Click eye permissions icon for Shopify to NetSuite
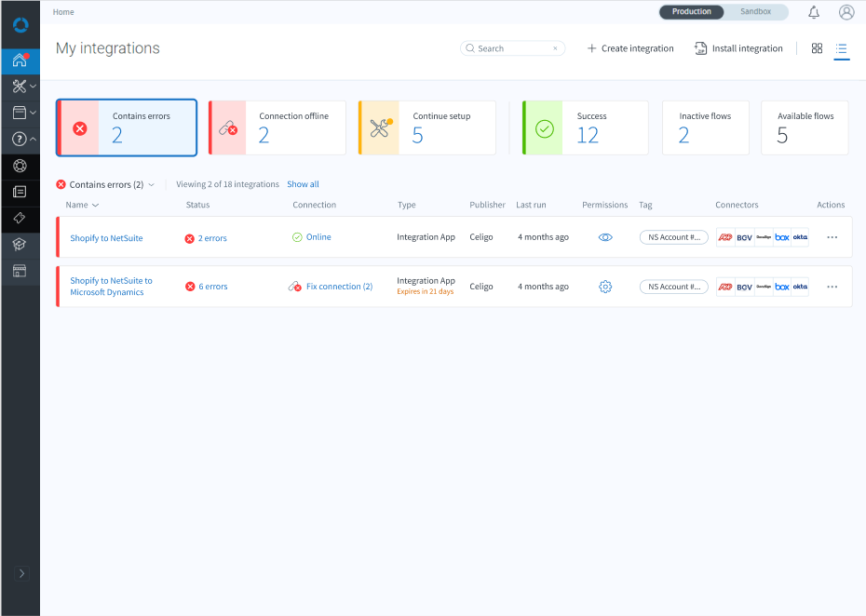Viewport: 866px width, 616px height. (x=605, y=237)
